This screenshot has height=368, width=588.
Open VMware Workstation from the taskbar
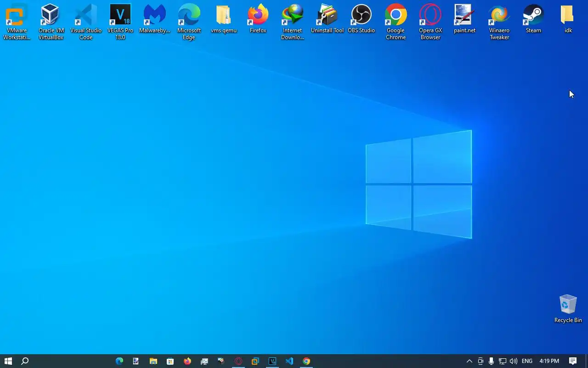pyautogui.click(x=255, y=361)
